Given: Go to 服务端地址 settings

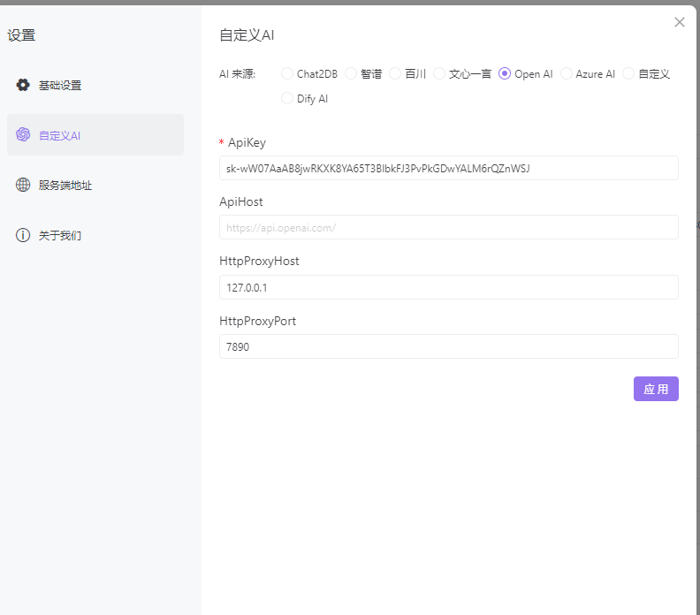Looking at the screenshot, I should click(x=95, y=185).
